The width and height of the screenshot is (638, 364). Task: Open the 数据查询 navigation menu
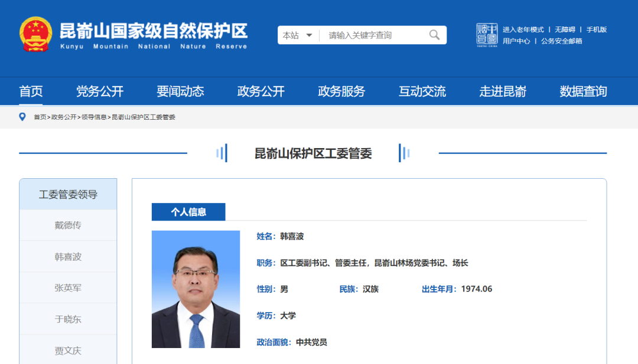[x=582, y=91]
